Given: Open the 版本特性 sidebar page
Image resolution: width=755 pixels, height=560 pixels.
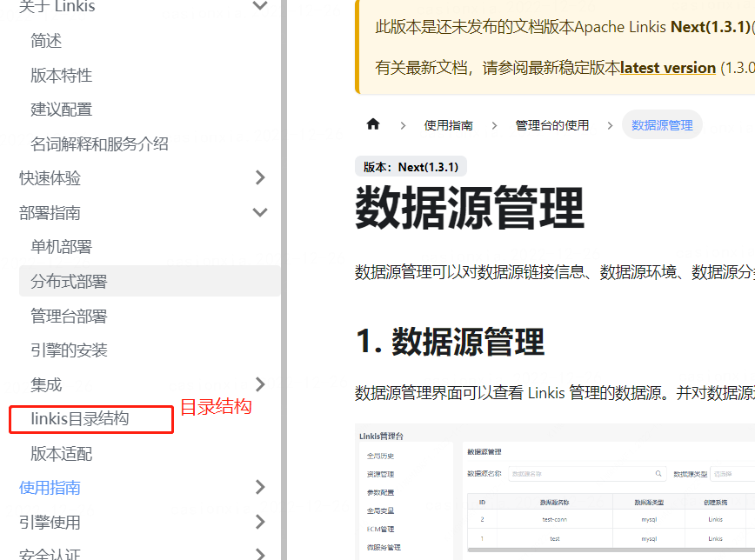Looking at the screenshot, I should point(61,75).
